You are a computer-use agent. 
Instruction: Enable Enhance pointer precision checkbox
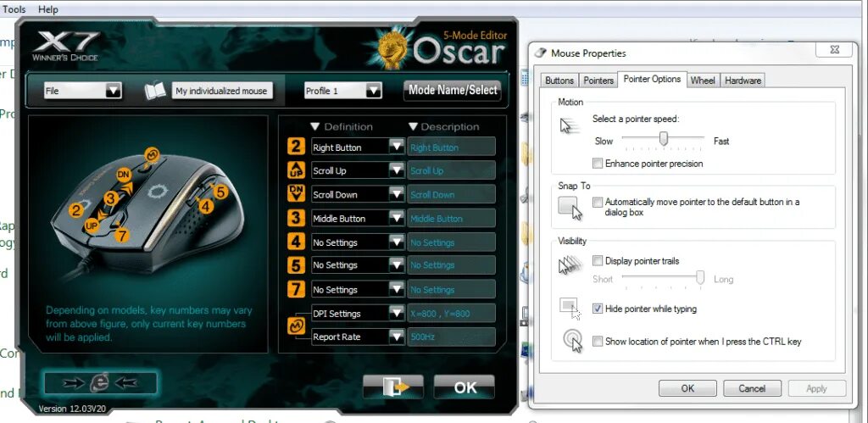click(598, 164)
